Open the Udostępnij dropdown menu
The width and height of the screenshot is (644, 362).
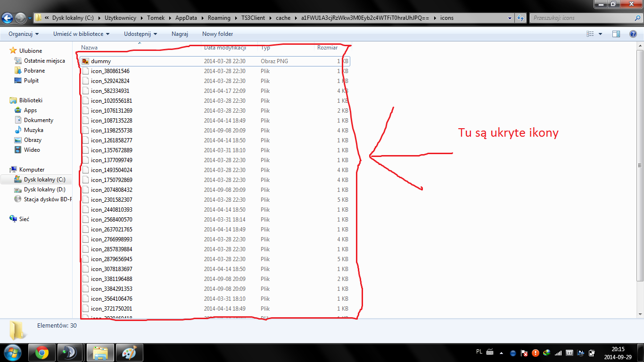pos(140,34)
